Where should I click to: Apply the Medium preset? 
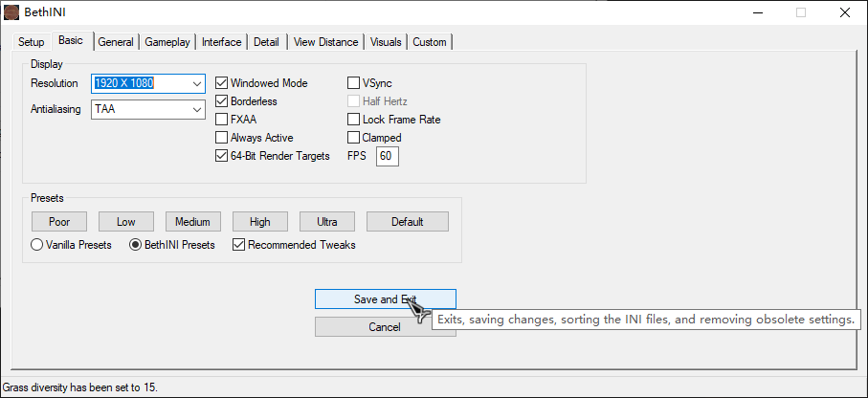click(x=193, y=221)
